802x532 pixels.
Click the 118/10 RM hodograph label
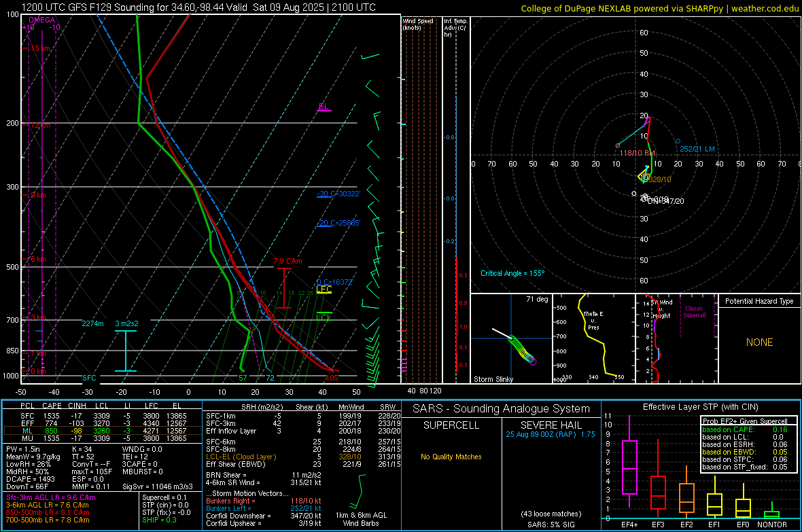point(637,153)
